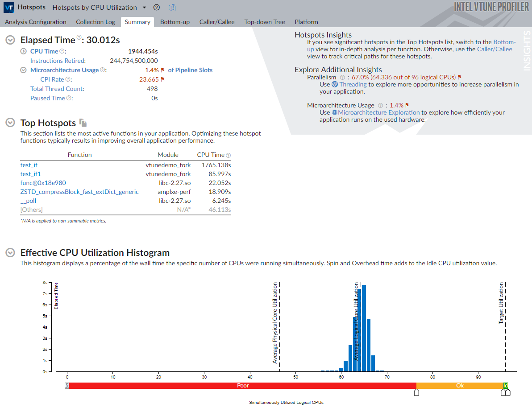Click help icon in CPU Time column header
The height and width of the screenshot is (416, 532).
pos(229,155)
